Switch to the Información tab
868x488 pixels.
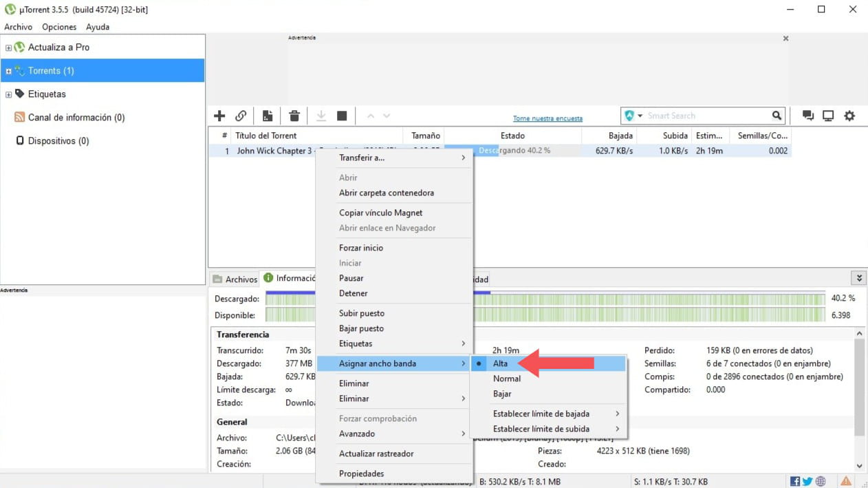tap(289, 278)
